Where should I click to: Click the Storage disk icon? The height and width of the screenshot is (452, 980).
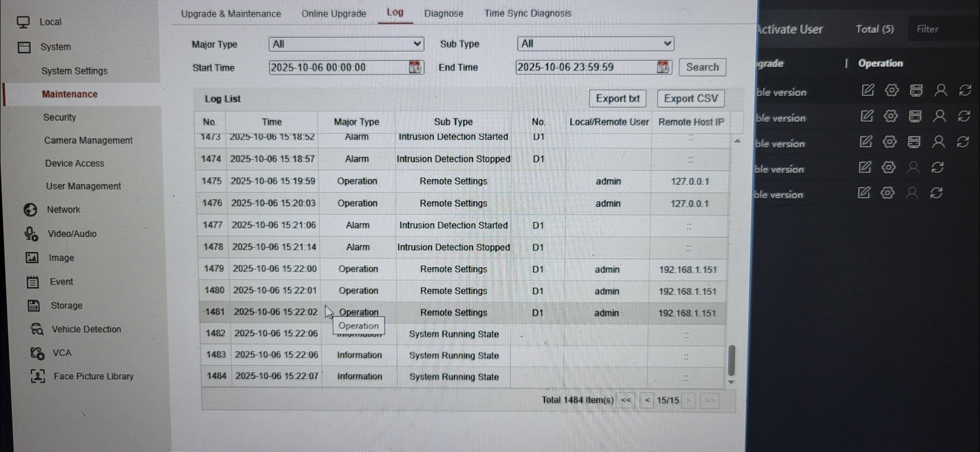[x=34, y=306]
